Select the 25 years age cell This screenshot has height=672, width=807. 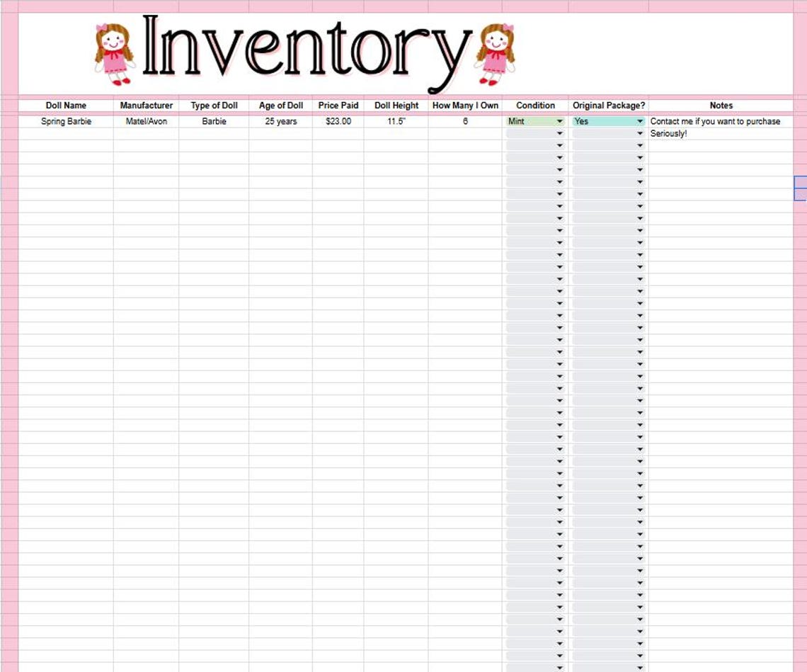coord(281,122)
